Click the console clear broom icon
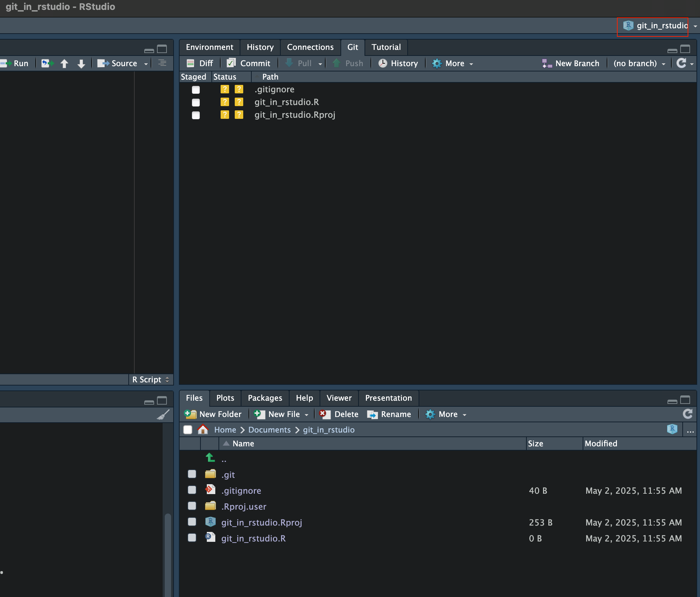700x597 pixels. point(163,415)
